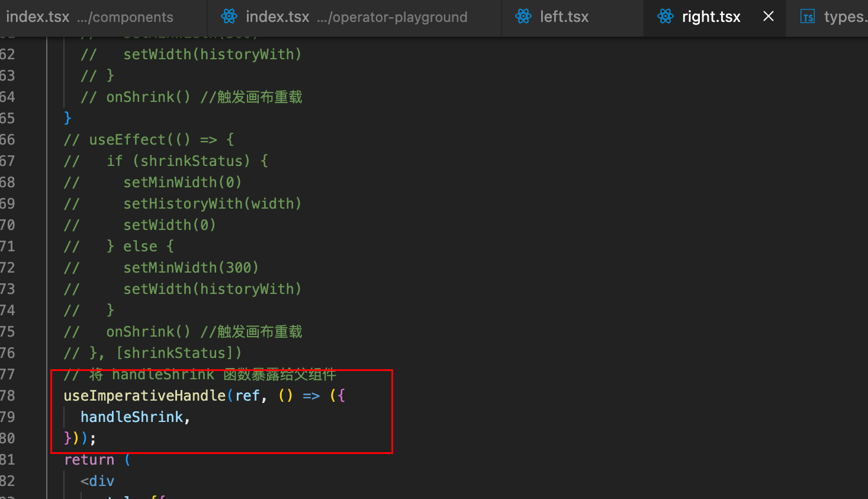Switch to the types file tab
868x499 pixels.
pos(844,17)
